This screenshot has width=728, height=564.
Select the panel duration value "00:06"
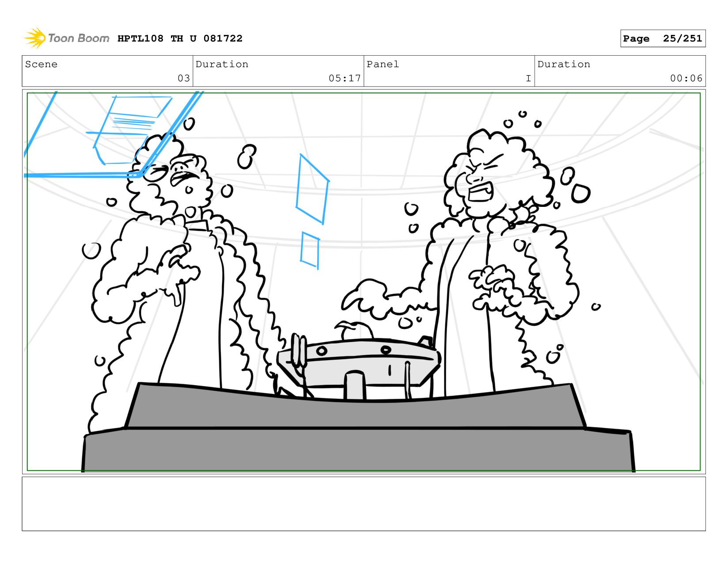click(x=686, y=78)
